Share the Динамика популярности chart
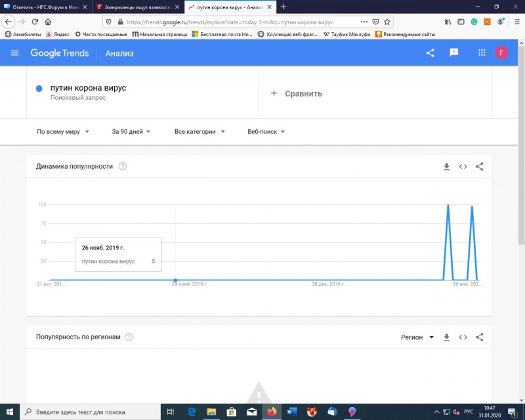This screenshot has width=525, height=420. click(480, 167)
